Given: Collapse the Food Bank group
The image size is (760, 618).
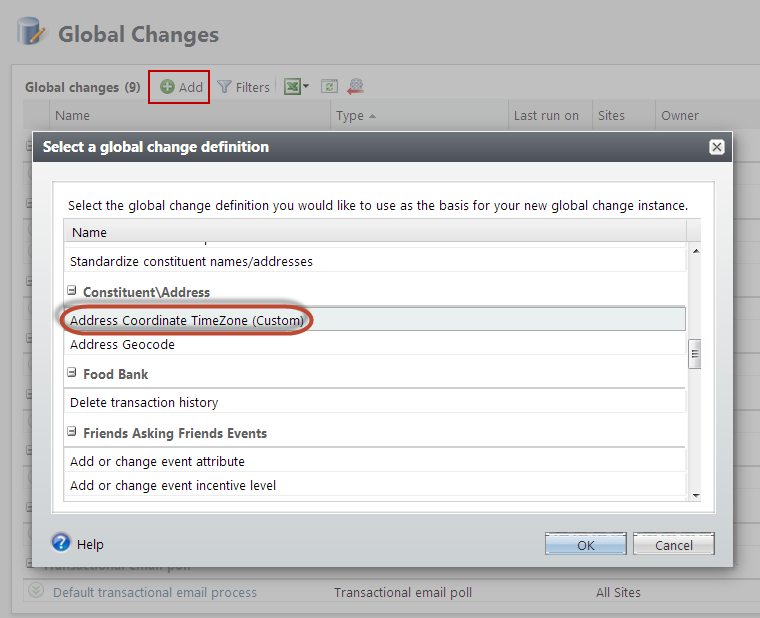Looking at the screenshot, I should 73,373.
